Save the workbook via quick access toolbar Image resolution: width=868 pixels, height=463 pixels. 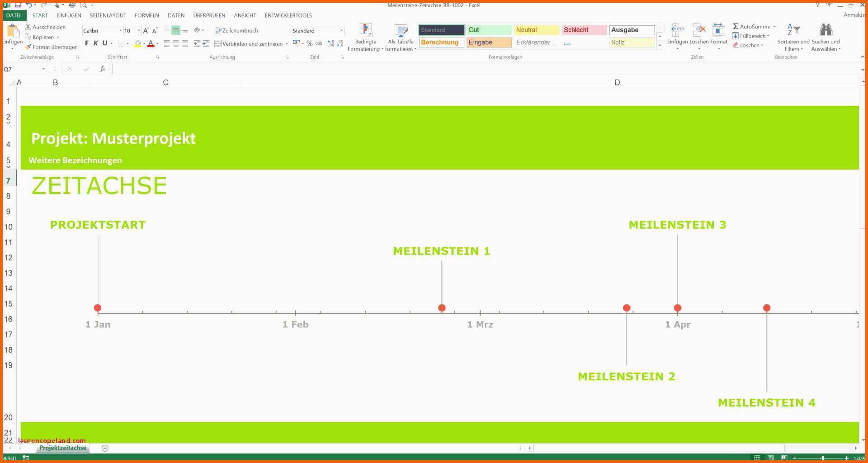point(18,5)
